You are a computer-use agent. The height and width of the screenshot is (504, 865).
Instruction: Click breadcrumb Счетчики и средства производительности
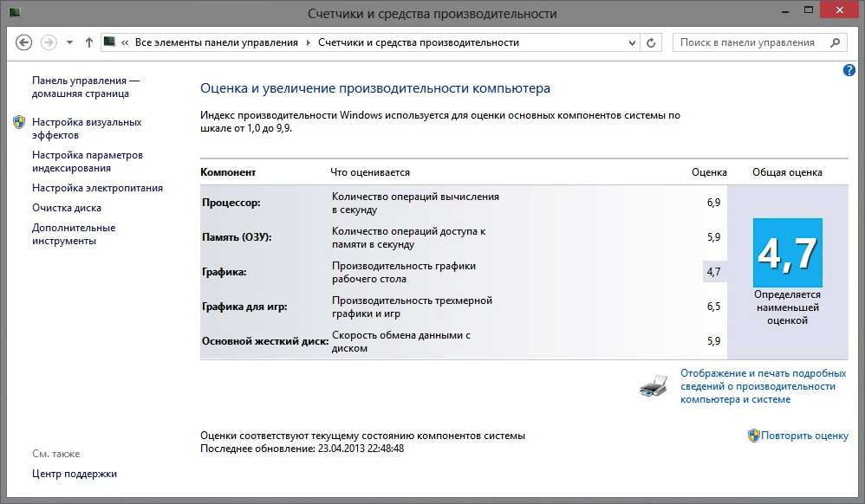tap(419, 42)
